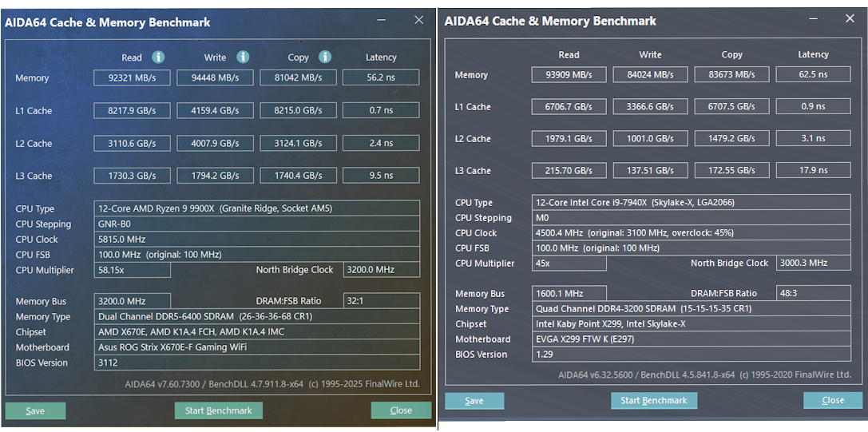Select L2 cache write value 4007.9 GB/s
868x432 pixels.
pyautogui.click(x=216, y=143)
